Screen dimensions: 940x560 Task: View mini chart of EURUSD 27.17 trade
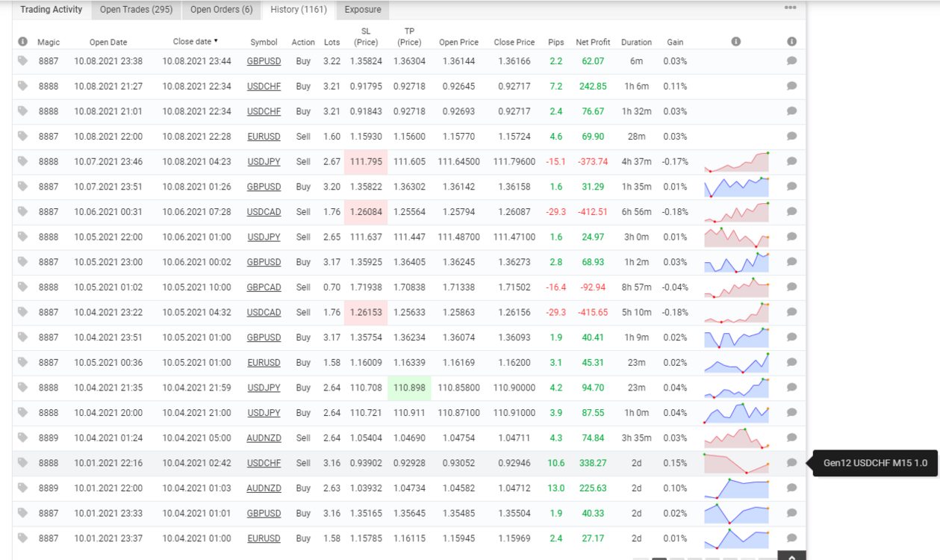[x=736, y=538]
